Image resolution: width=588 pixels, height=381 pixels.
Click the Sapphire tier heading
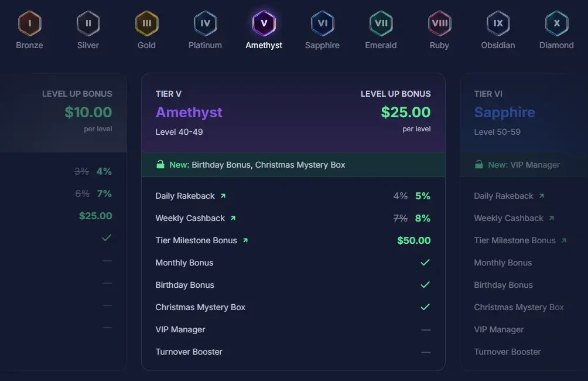tap(504, 112)
